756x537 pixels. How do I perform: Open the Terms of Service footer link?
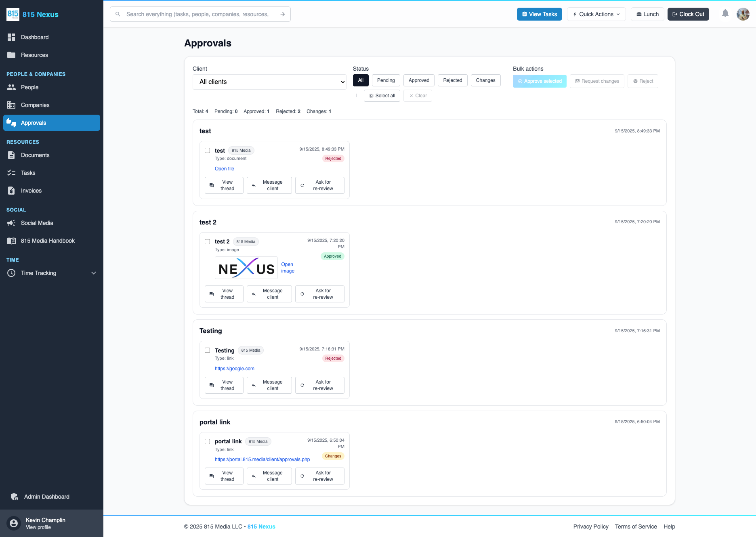[636, 527]
